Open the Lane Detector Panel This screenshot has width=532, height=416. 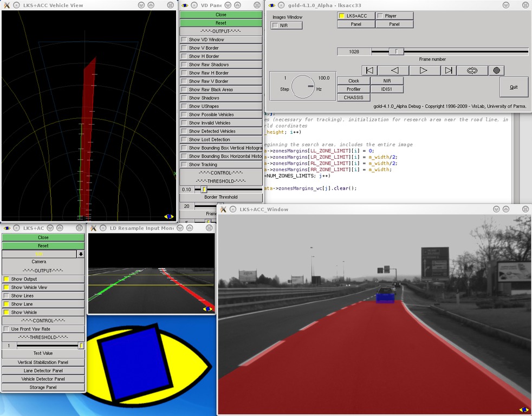point(43,370)
